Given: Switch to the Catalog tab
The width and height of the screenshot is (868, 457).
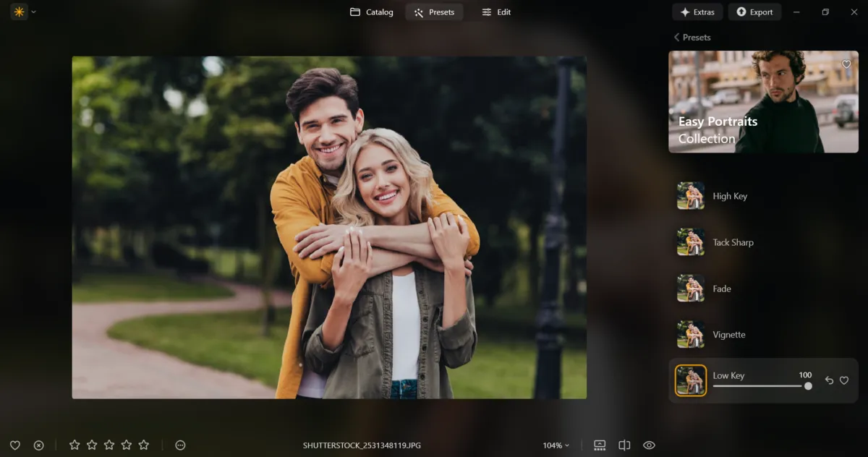Looking at the screenshot, I should click(x=372, y=12).
